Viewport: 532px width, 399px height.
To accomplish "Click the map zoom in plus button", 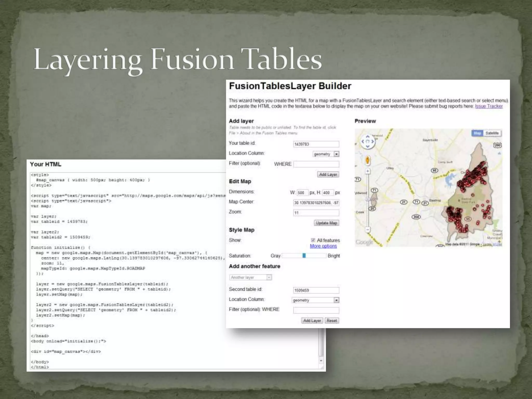I will click(368, 171).
